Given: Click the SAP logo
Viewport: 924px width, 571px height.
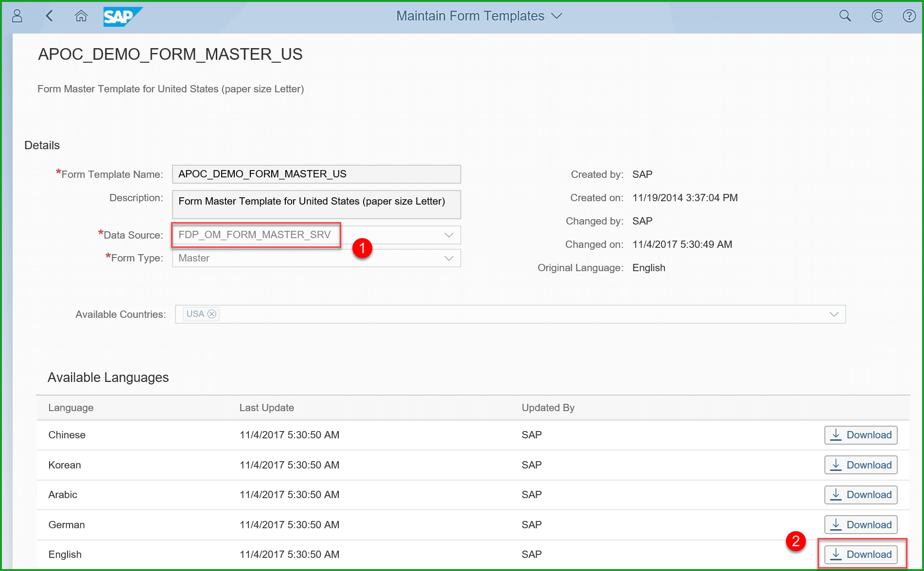Looking at the screenshot, I should pyautogui.click(x=122, y=17).
